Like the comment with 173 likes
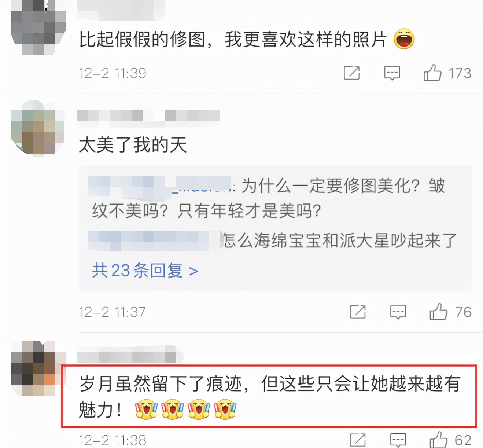This screenshot has height=448, width=483. point(432,73)
